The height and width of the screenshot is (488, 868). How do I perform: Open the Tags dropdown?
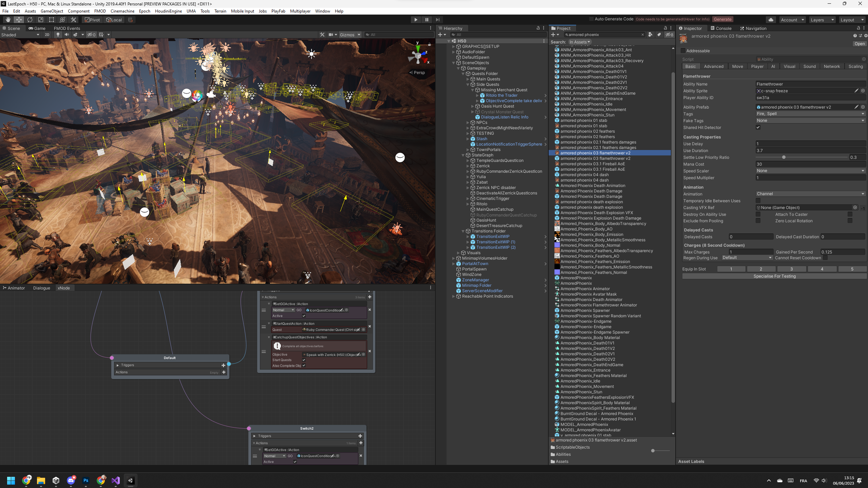(811, 114)
